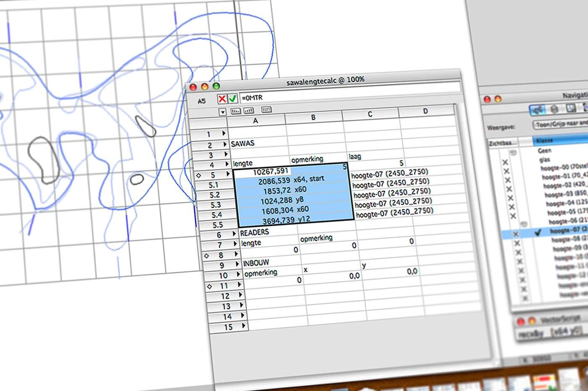Select the Geen class in Navigation list
The height and width of the screenshot is (391, 588).
click(545, 150)
